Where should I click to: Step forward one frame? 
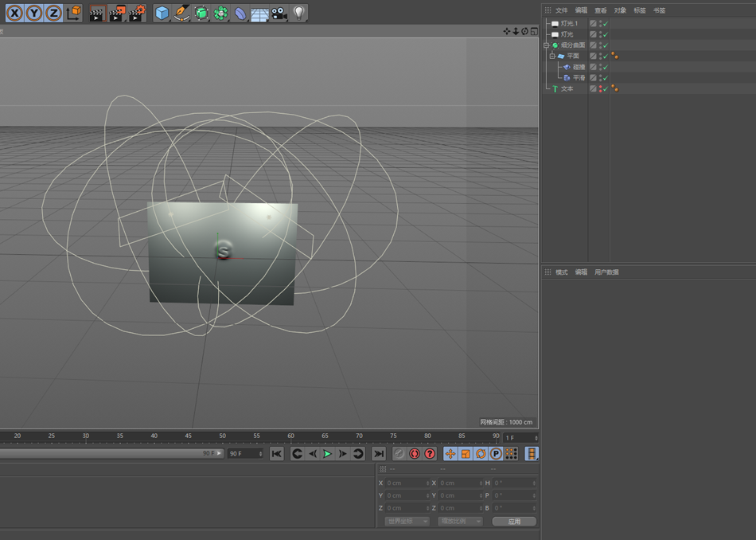343,454
